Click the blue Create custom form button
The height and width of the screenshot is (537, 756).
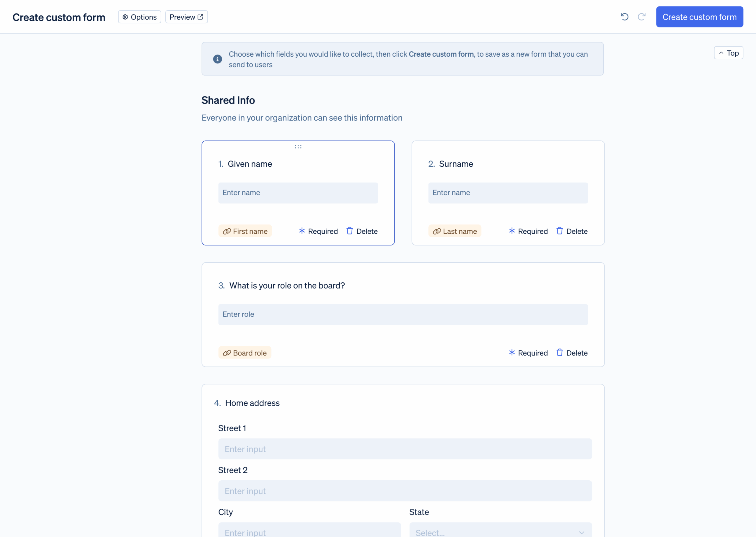point(699,17)
